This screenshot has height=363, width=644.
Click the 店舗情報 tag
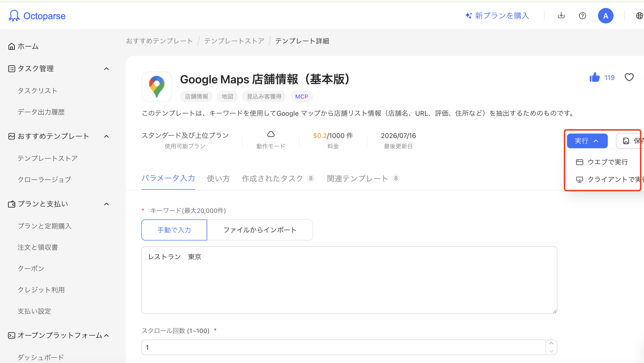pos(196,96)
